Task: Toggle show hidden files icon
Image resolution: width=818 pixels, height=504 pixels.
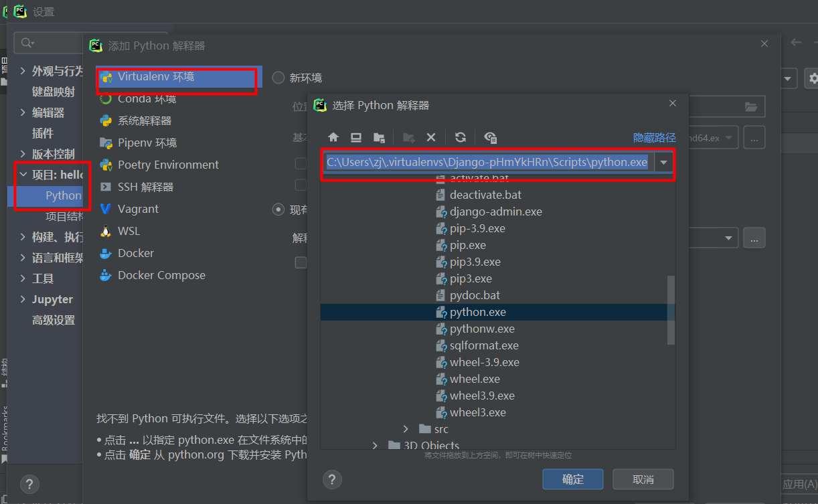Action: [490, 137]
